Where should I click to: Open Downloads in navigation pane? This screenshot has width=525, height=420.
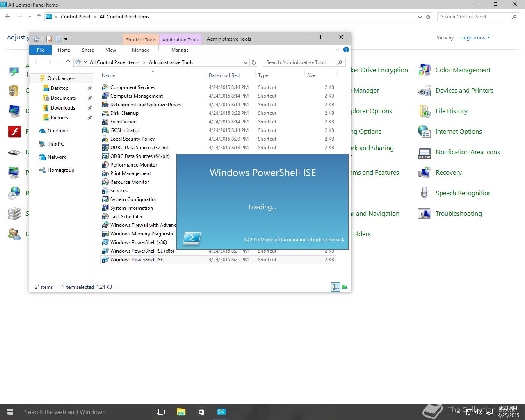pyautogui.click(x=63, y=108)
